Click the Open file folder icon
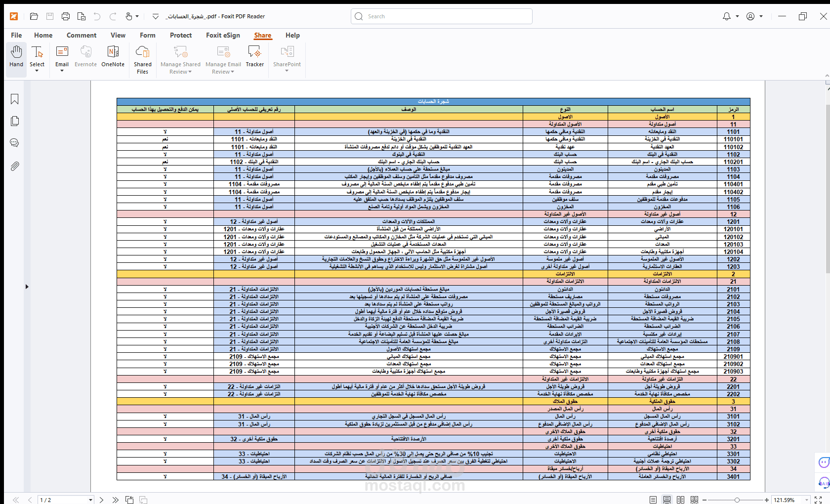 pyautogui.click(x=34, y=16)
